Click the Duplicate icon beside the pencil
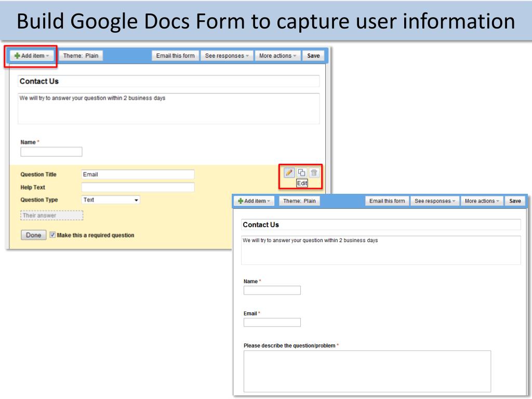Image resolution: width=532 pixels, height=399 pixels. 302,172
